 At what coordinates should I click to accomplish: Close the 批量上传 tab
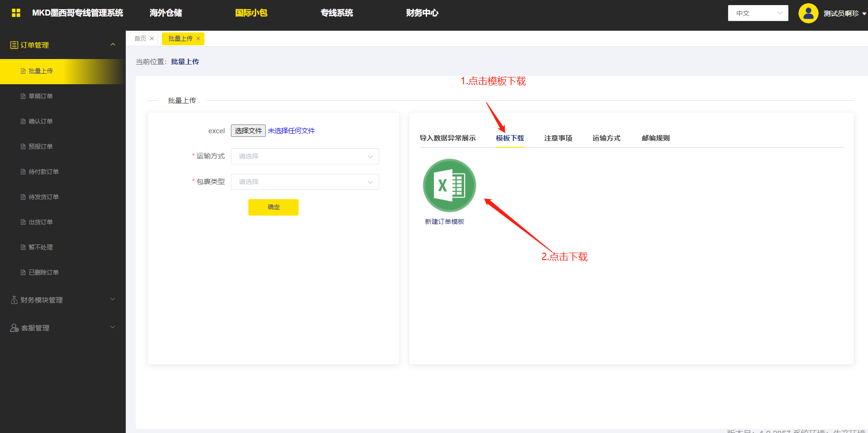198,39
